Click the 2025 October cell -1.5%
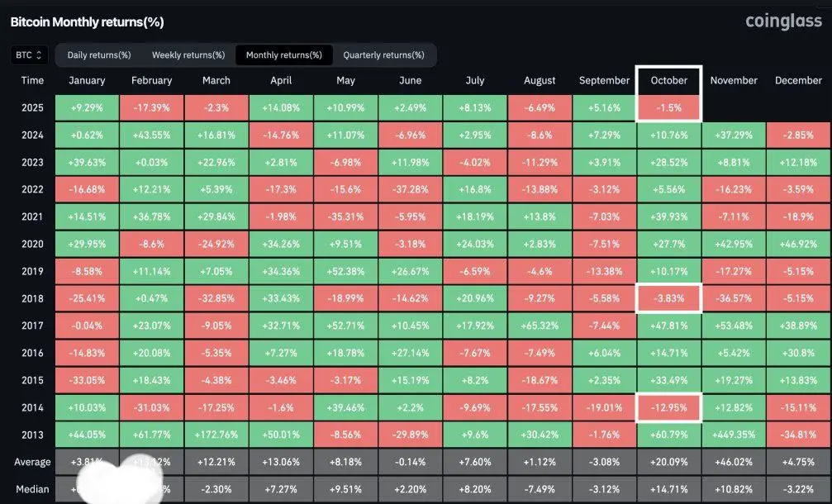Screen dimensions: 832x504 coord(668,107)
